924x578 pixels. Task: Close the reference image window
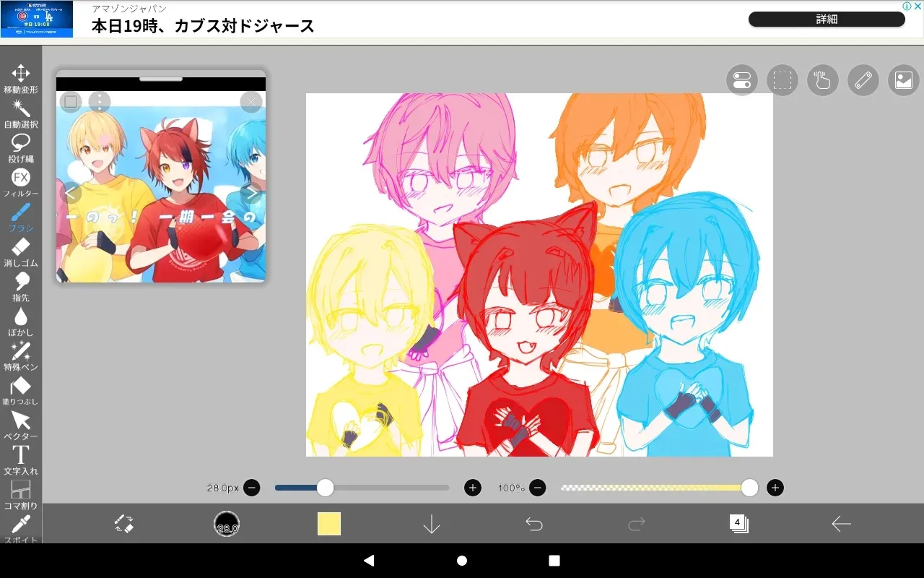tap(251, 102)
